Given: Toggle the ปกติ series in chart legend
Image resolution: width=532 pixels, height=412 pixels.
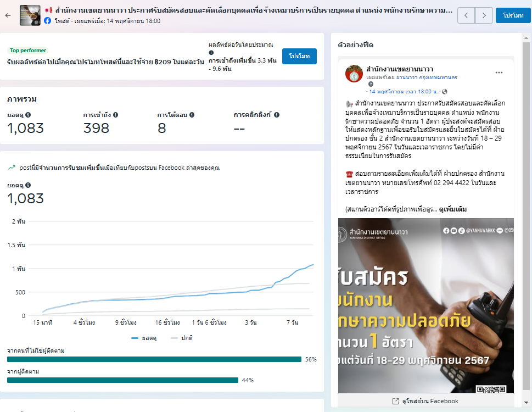Looking at the screenshot, I should point(182,338).
